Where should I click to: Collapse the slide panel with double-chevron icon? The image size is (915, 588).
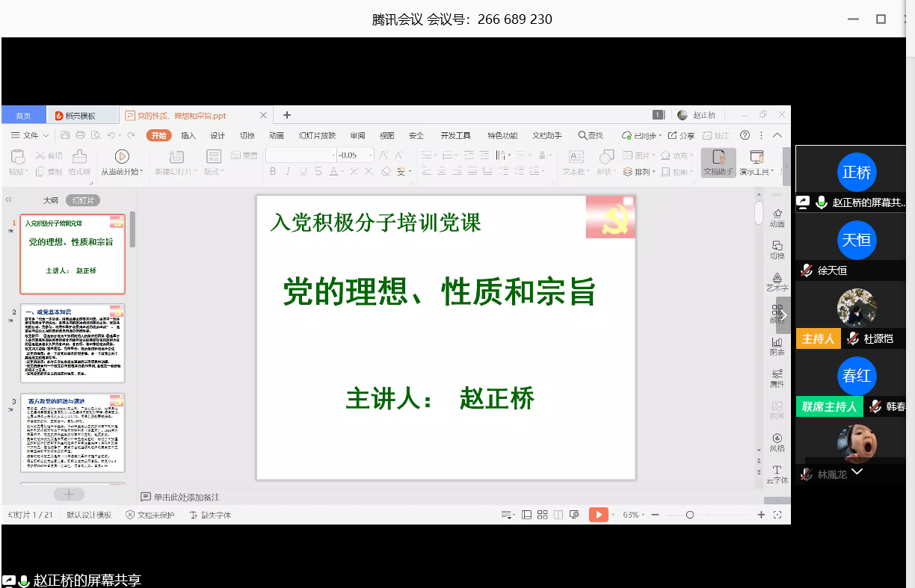pyautogui.click(x=9, y=200)
